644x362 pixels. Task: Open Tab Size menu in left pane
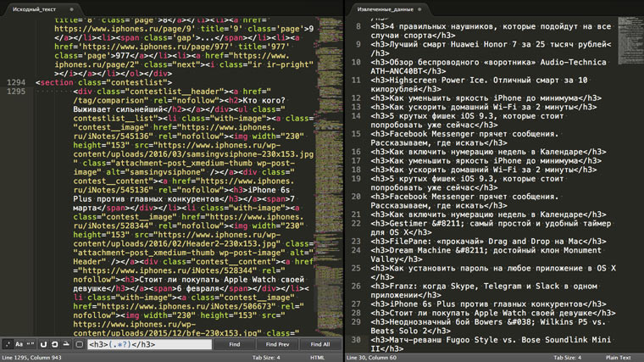point(266,357)
